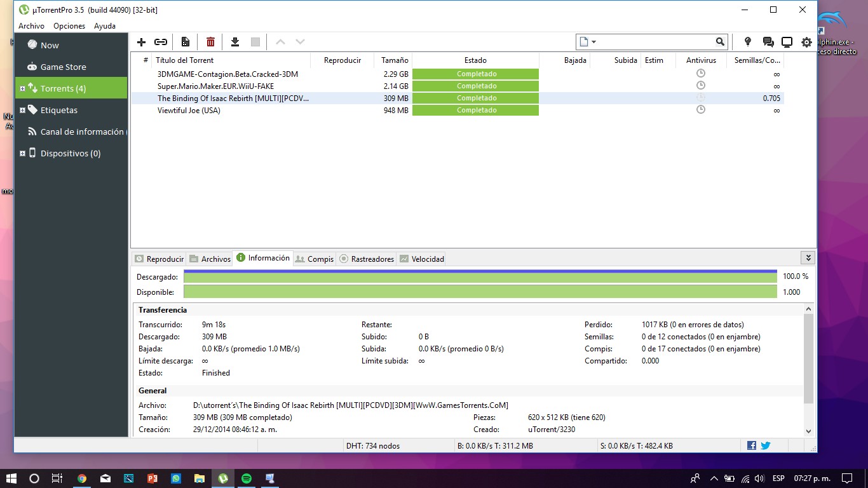Click the Start Torrent download-arrow icon
The height and width of the screenshot is (488, 868).
pyautogui.click(x=235, y=42)
